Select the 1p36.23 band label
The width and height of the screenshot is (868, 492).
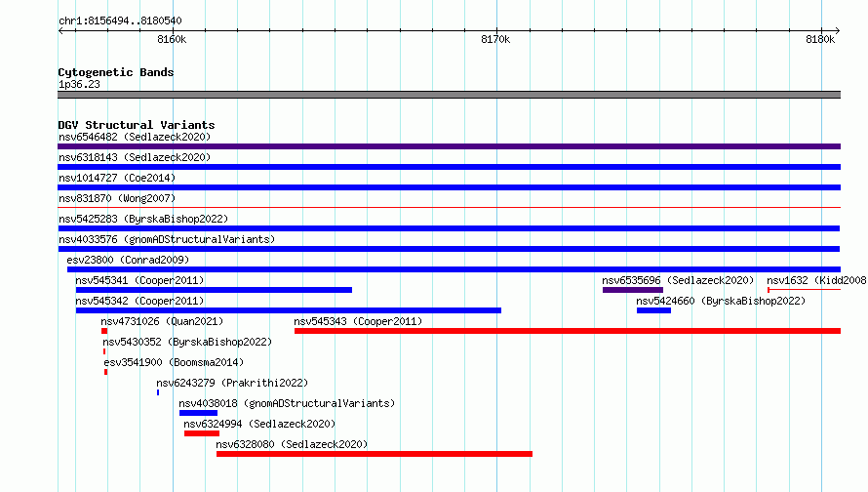(79, 84)
